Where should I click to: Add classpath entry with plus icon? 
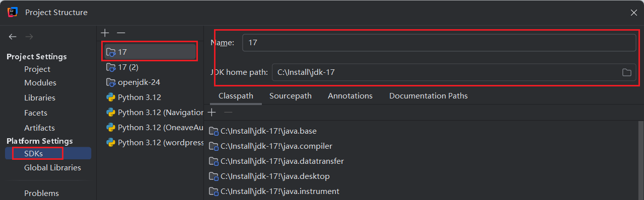coord(212,112)
